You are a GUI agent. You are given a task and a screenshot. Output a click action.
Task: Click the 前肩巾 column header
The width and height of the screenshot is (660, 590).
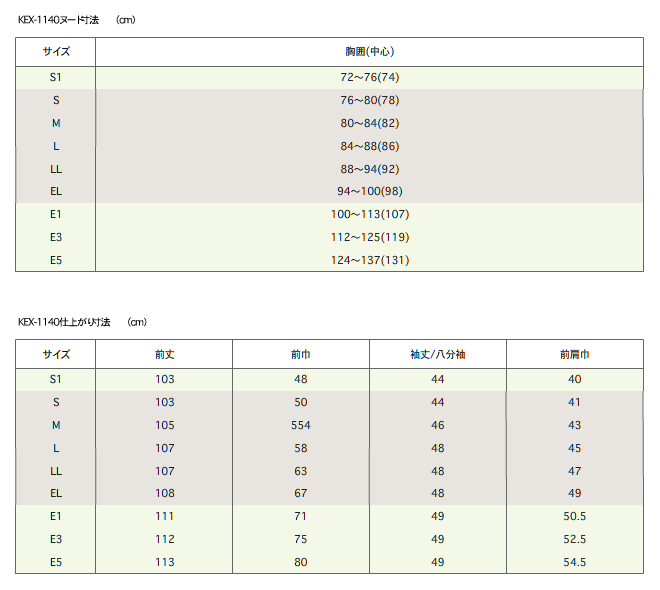(575, 354)
